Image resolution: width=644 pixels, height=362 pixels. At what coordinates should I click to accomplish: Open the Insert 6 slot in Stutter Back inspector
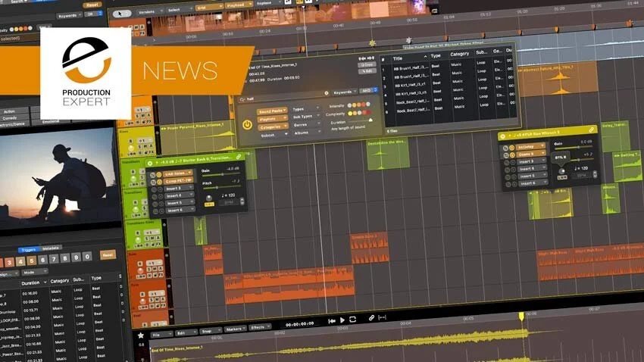180,210
